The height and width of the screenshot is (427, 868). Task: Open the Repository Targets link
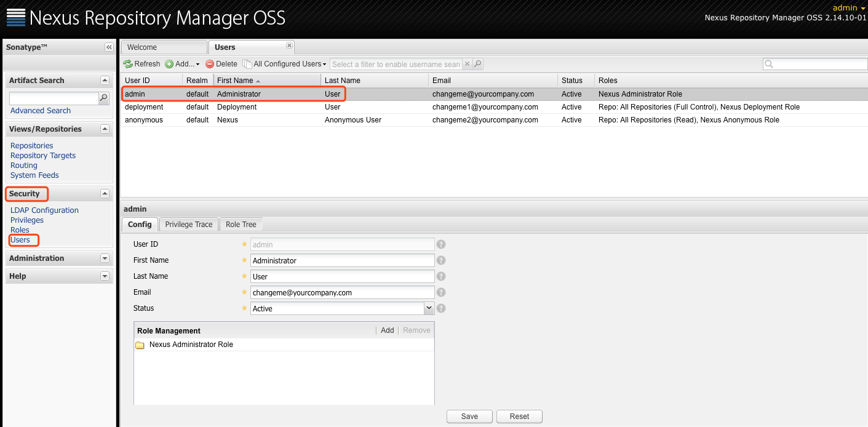click(x=43, y=156)
